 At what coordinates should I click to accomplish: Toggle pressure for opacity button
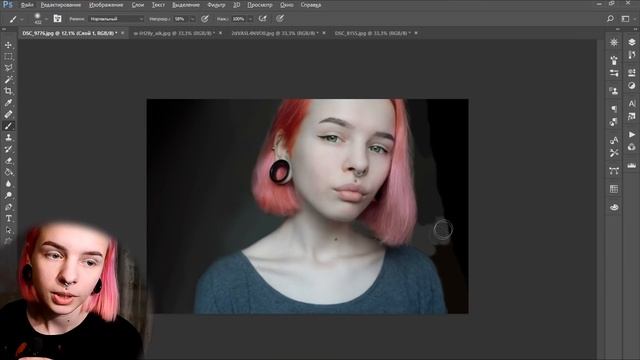click(x=205, y=19)
